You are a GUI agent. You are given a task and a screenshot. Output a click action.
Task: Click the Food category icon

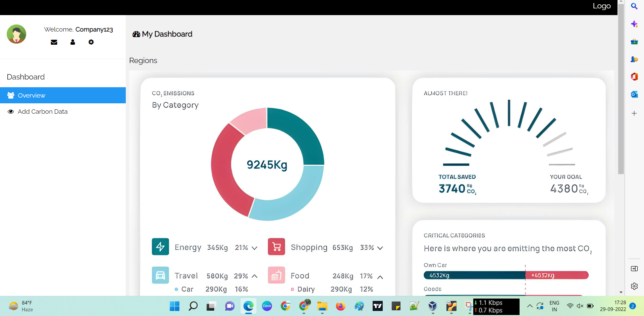point(276,275)
